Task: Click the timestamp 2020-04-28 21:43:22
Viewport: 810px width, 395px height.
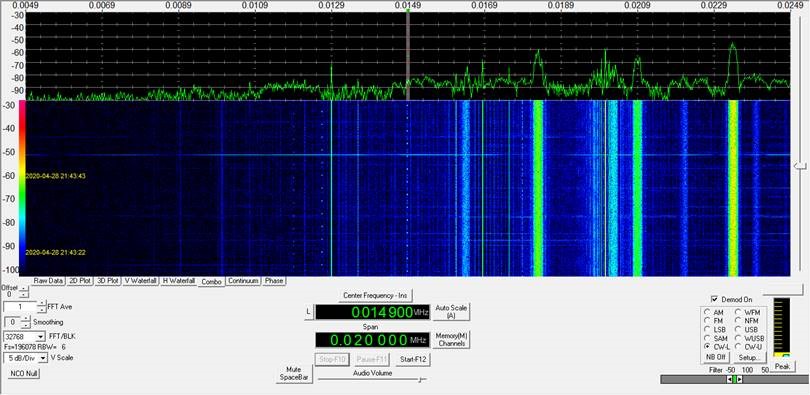Action: coord(55,252)
